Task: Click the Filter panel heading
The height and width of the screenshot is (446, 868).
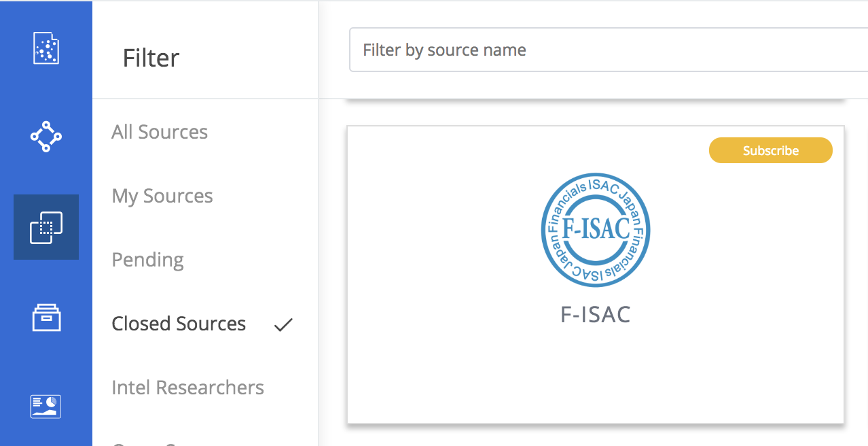Action: 151,58
